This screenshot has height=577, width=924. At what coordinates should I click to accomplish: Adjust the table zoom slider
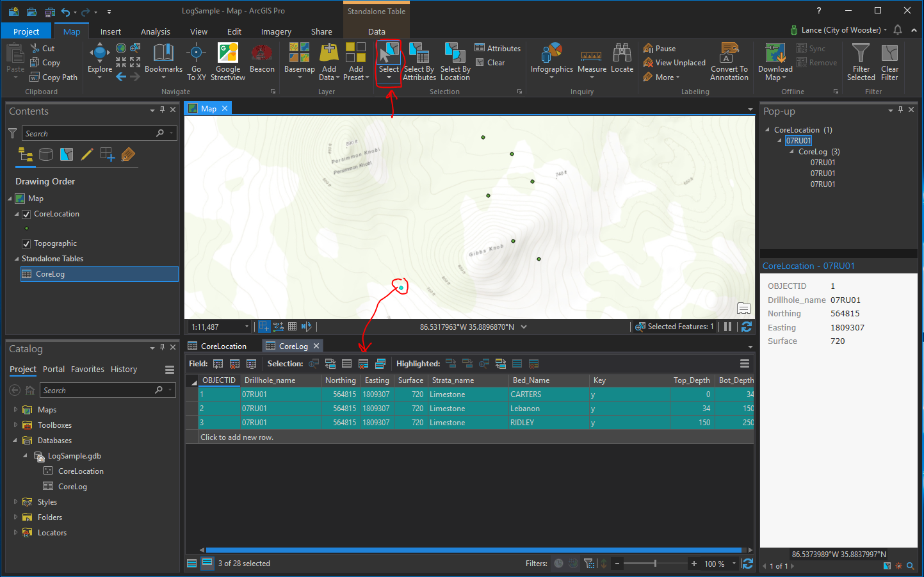click(x=655, y=564)
